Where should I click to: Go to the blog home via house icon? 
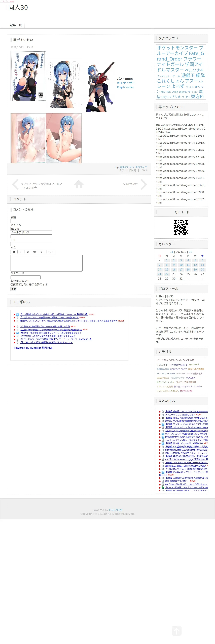[x=79, y=184]
